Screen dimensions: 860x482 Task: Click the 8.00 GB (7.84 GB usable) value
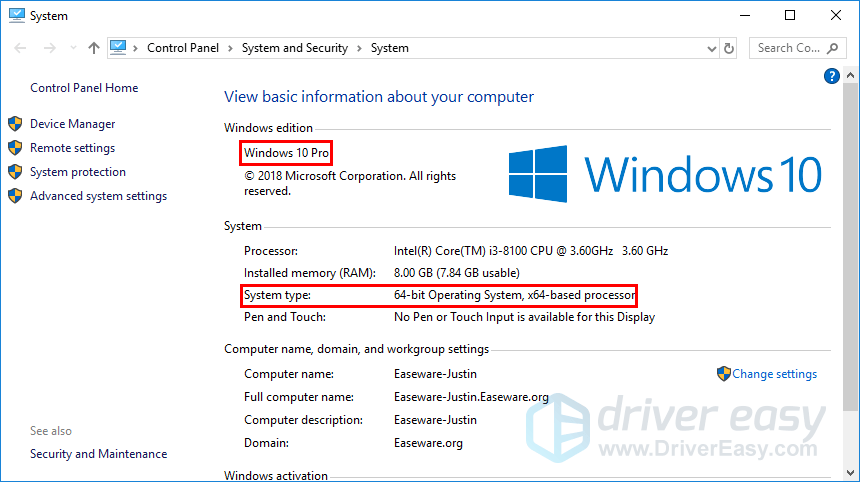click(x=457, y=273)
